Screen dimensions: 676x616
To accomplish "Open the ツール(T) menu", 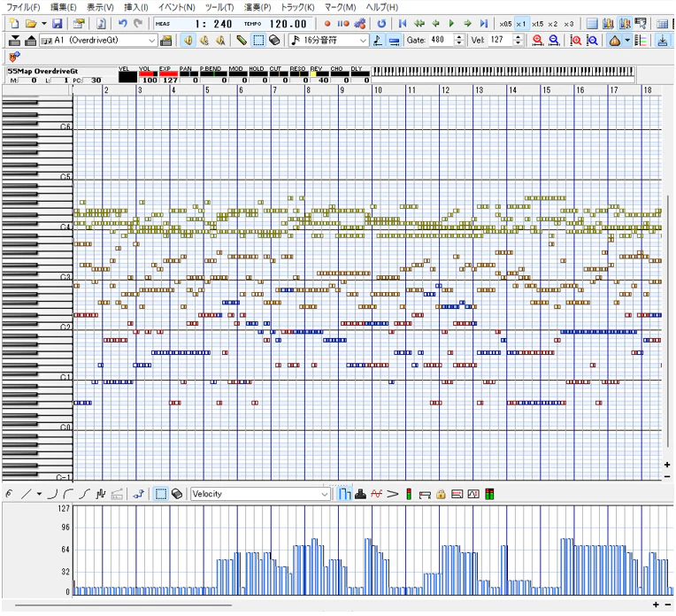I will [x=219, y=7].
